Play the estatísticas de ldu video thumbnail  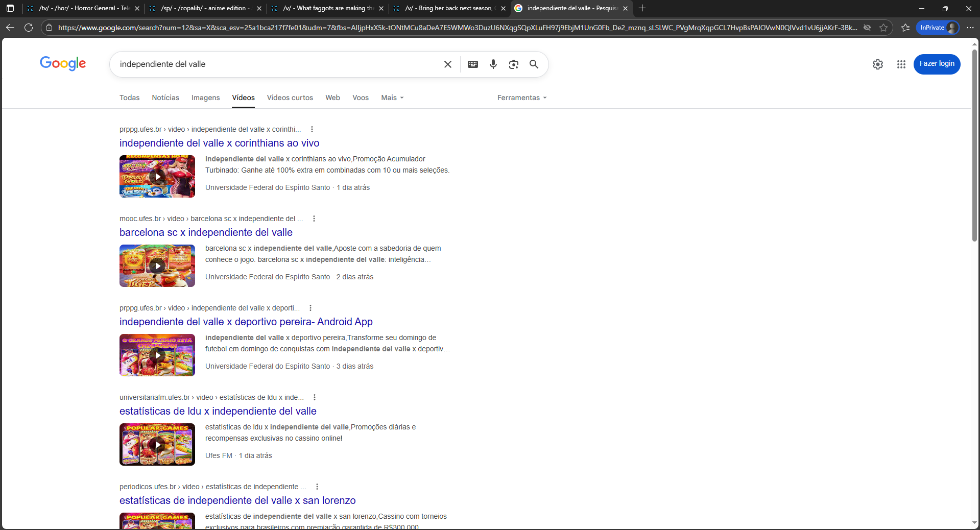(157, 444)
